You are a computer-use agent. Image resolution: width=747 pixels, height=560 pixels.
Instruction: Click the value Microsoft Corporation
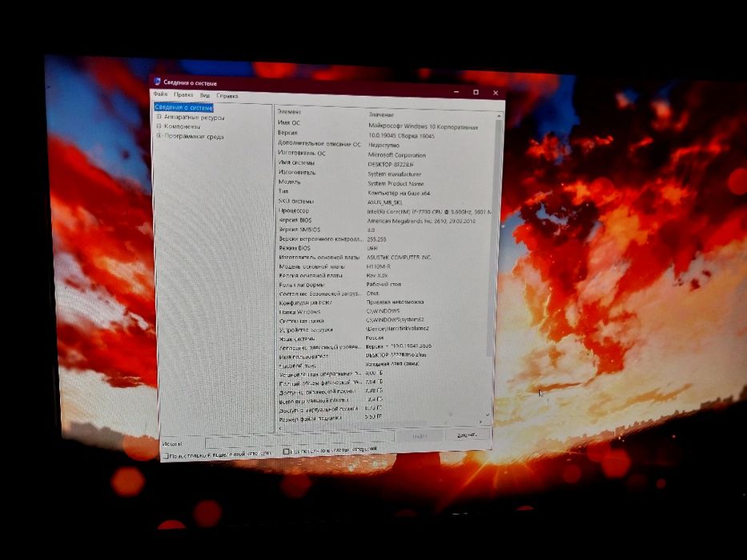397,155
